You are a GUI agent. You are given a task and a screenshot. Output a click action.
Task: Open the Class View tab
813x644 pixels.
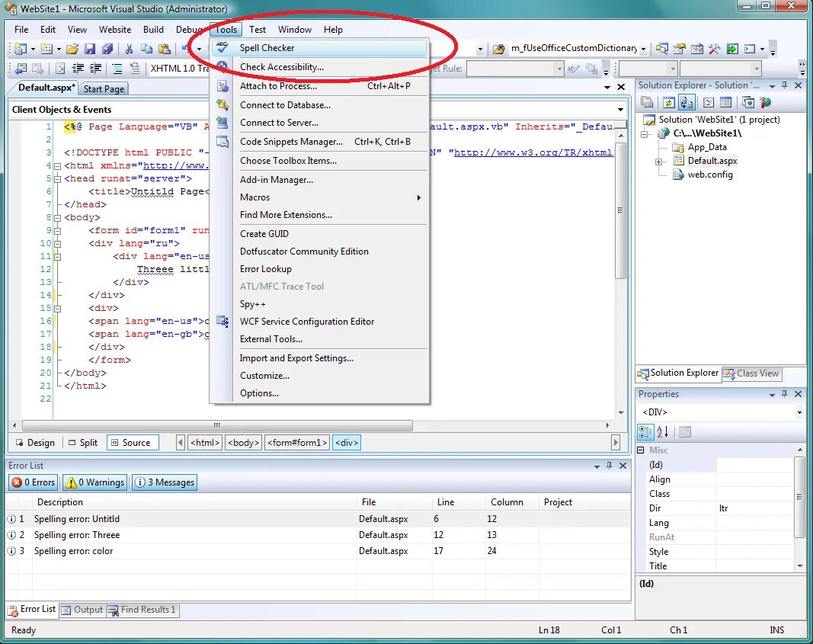click(x=751, y=373)
